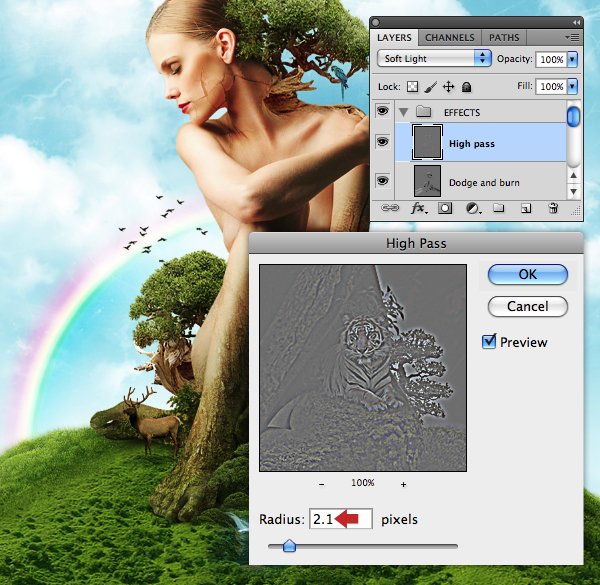Switch to the Layers tab
This screenshot has height=585, width=600.
click(x=394, y=37)
